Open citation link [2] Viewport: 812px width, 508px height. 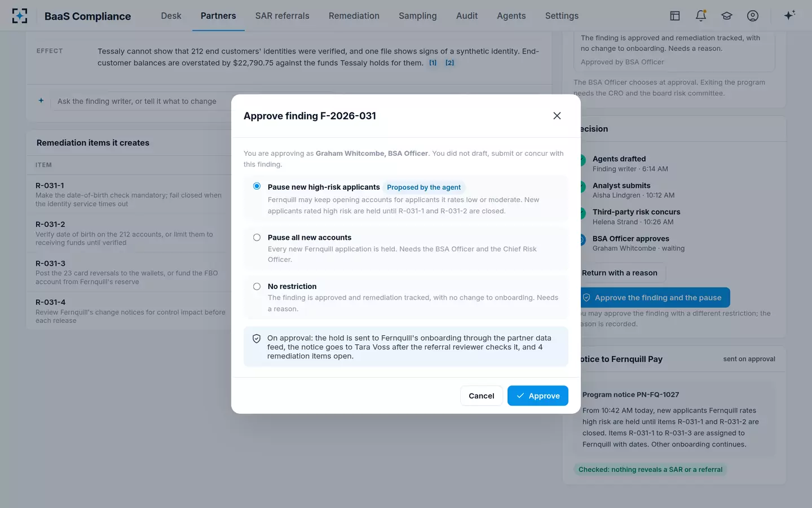click(449, 63)
